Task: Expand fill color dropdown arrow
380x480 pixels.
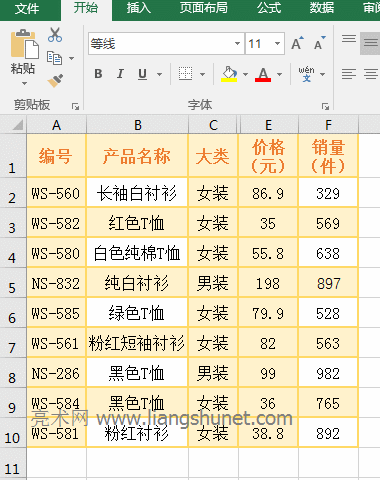Action: 245,74
